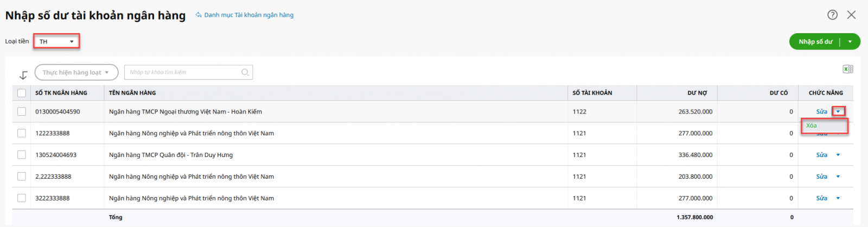Choose Xóa from the open action menu
Viewport: 868px width, 227px height.
(x=812, y=125)
